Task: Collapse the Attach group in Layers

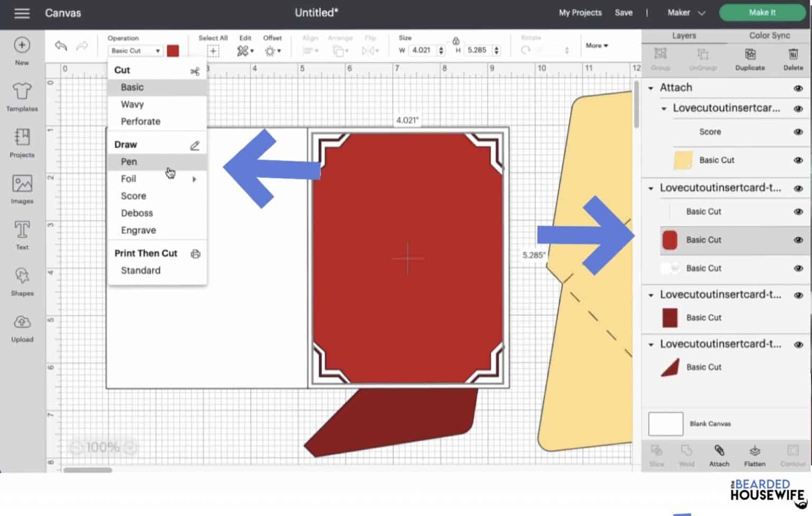Action: 651,88
